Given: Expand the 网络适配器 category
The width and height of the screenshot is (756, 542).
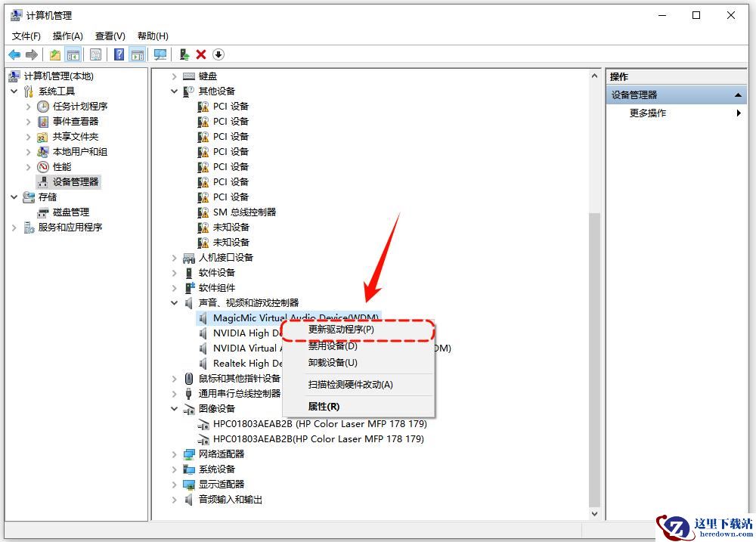Looking at the screenshot, I should tap(175, 454).
